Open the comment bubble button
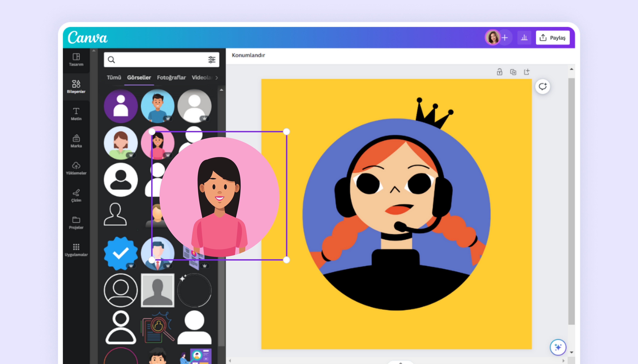 (x=542, y=86)
